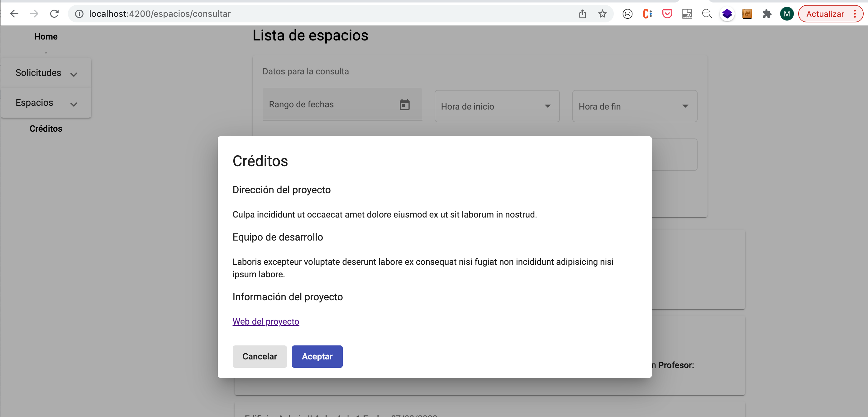This screenshot has height=417, width=868.
Task: Open the Extensions puzzle piece menu
Action: 767,14
